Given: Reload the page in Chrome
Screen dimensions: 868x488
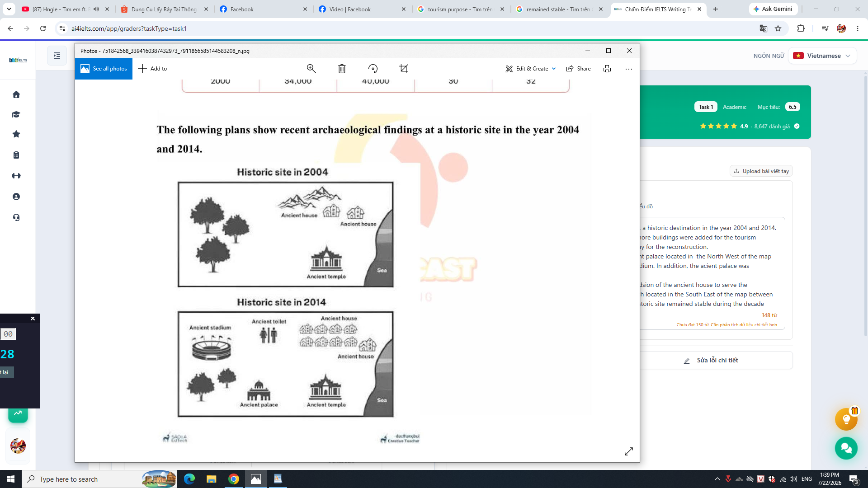Looking at the screenshot, I should (x=43, y=28).
